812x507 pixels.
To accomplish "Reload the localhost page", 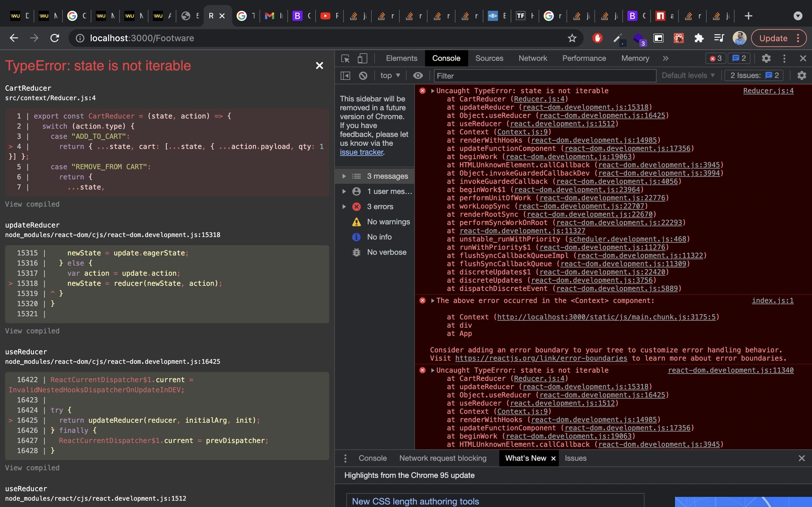I will coord(55,38).
